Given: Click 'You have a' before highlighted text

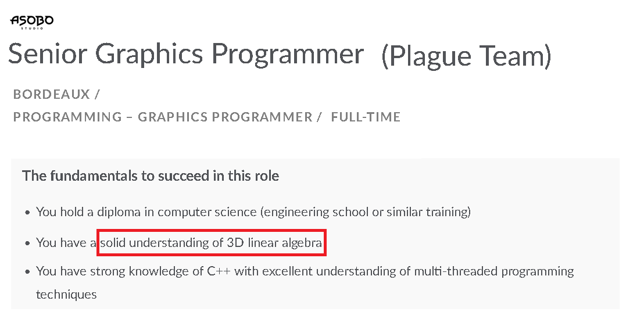Looking at the screenshot, I should coord(66,242).
